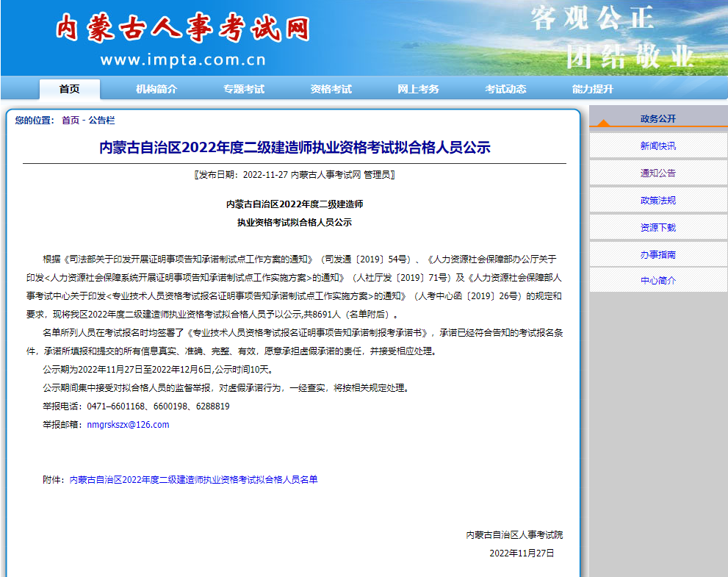Select 资格考试 in the top navigation
Image resolution: width=728 pixels, height=577 pixels.
[x=331, y=89]
